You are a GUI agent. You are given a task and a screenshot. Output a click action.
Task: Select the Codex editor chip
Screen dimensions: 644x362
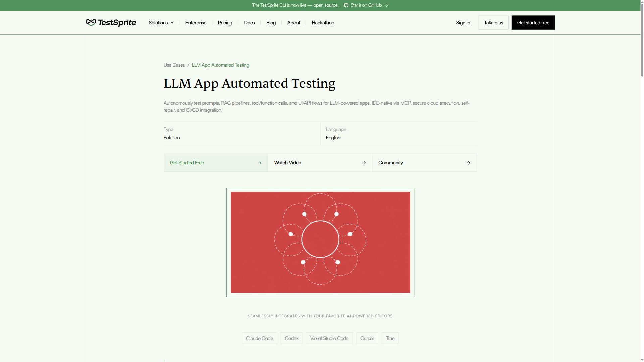point(291,338)
